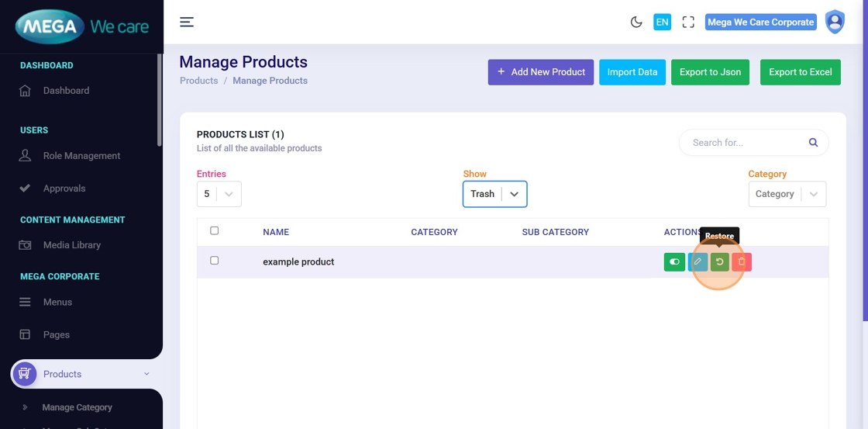This screenshot has height=429, width=868.
Task: Expand the Category filter dropdown
Action: coord(787,194)
